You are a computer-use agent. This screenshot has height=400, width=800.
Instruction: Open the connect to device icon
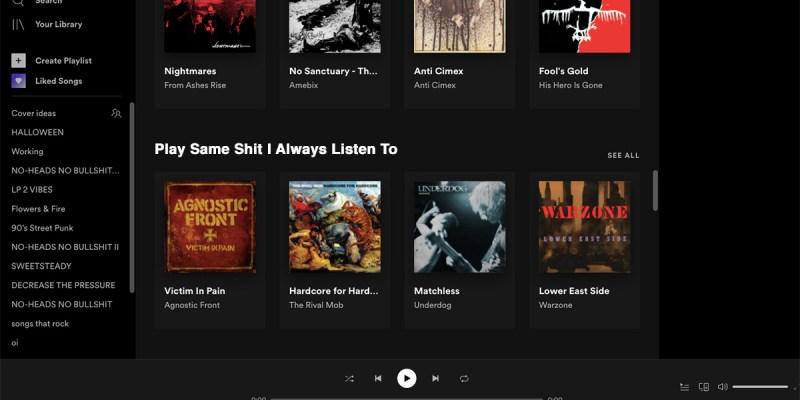[x=704, y=387]
